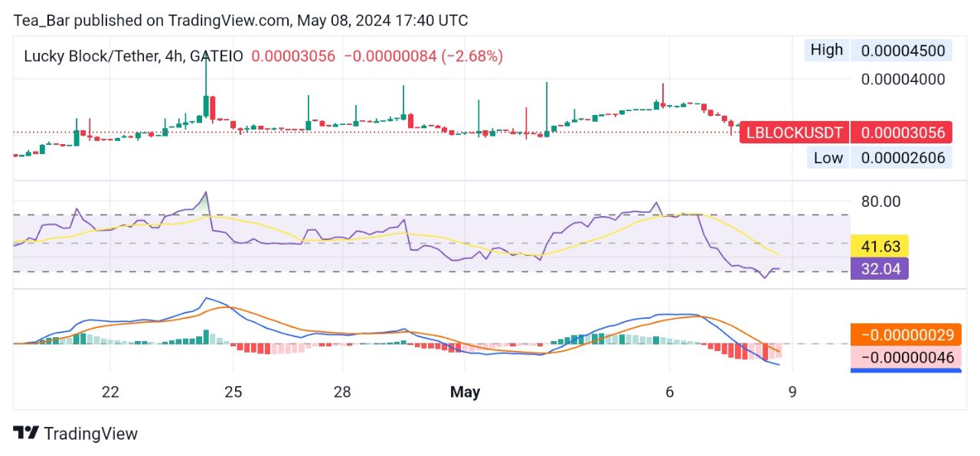Screen dimensions: 980x456
Task: Click the 0.00004000 price axis label
Action: [x=903, y=79]
